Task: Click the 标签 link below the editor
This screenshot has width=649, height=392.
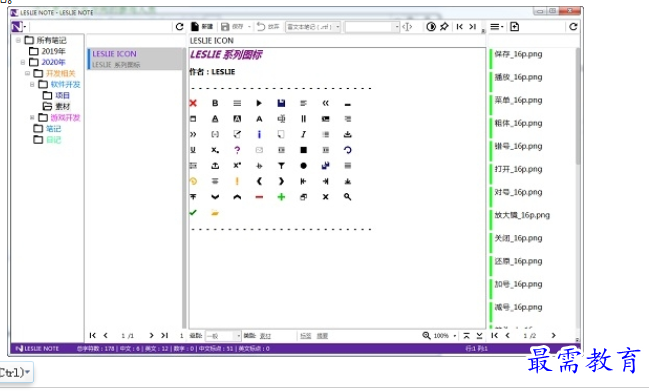Action: [305, 336]
